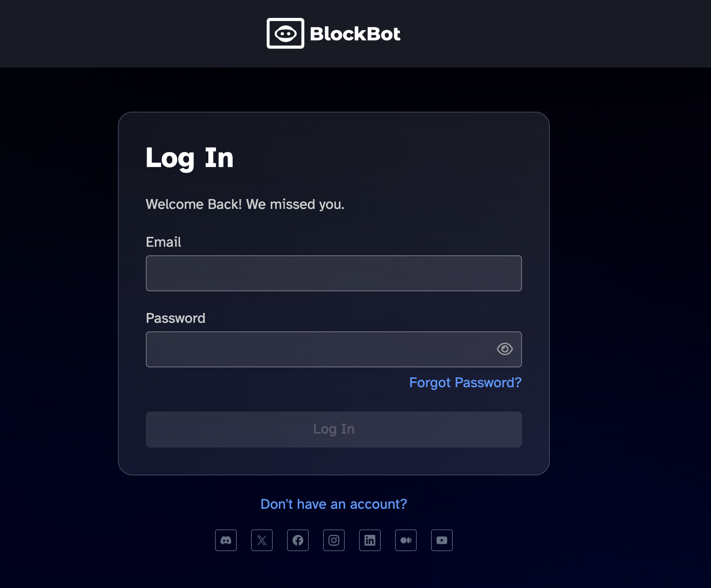
Task: Click the YouTube icon
Action: tap(442, 540)
